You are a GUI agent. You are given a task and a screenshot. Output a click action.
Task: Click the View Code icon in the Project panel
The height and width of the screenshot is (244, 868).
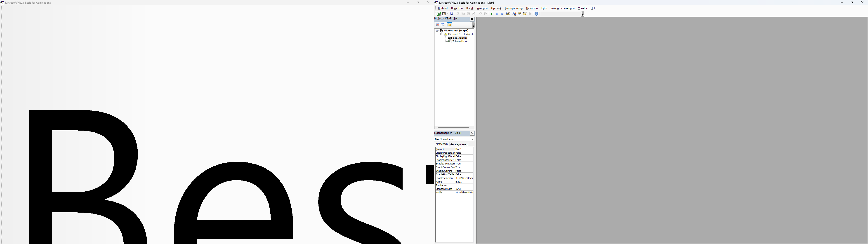[x=438, y=25]
